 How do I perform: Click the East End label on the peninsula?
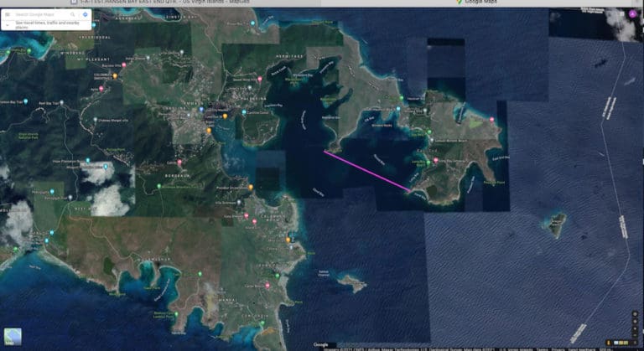(x=427, y=151)
